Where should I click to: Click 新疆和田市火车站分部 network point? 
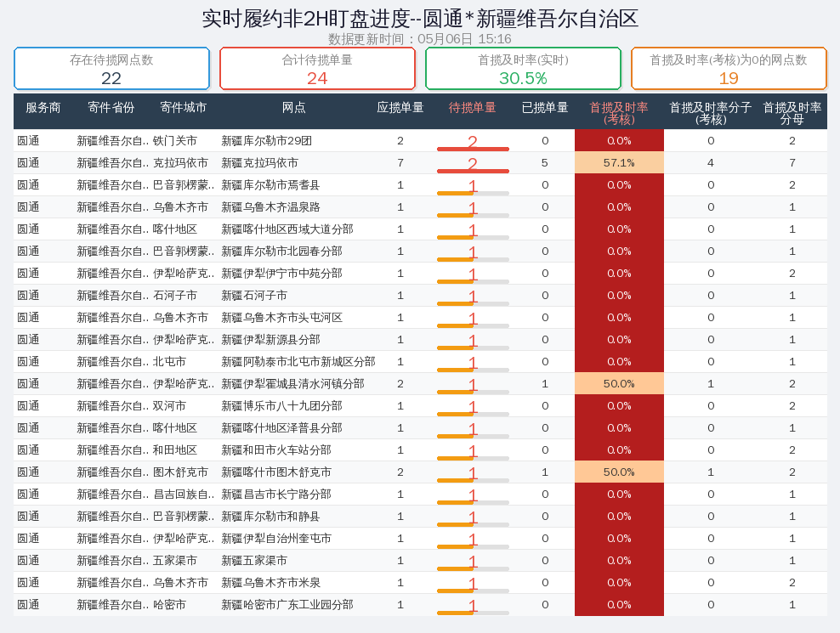pyautogui.click(x=276, y=450)
